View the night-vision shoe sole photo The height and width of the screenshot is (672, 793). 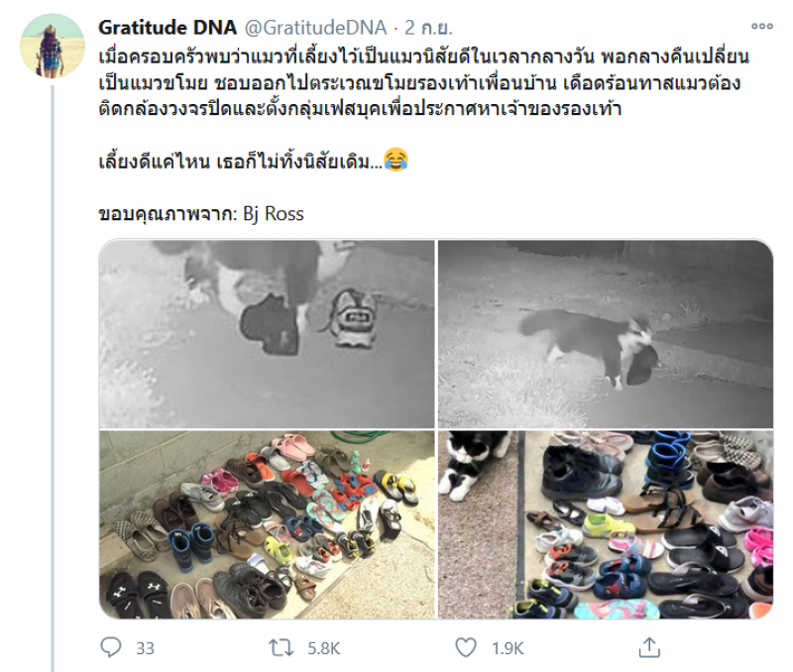click(267, 334)
